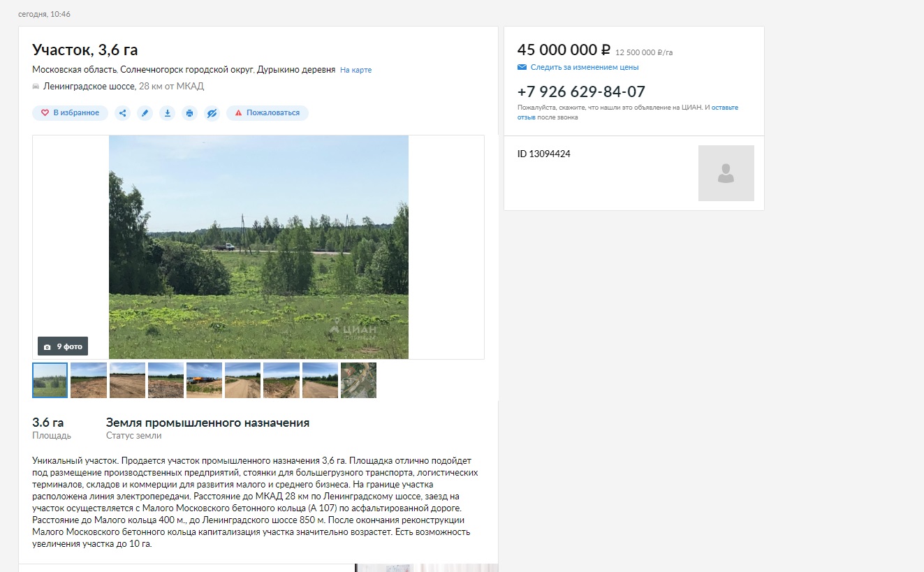Click the print icon
The image size is (924, 572).
tap(189, 112)
